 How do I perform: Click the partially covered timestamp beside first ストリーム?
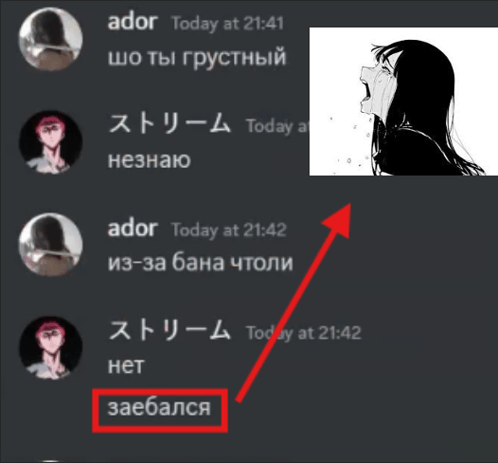click(277, 126)
